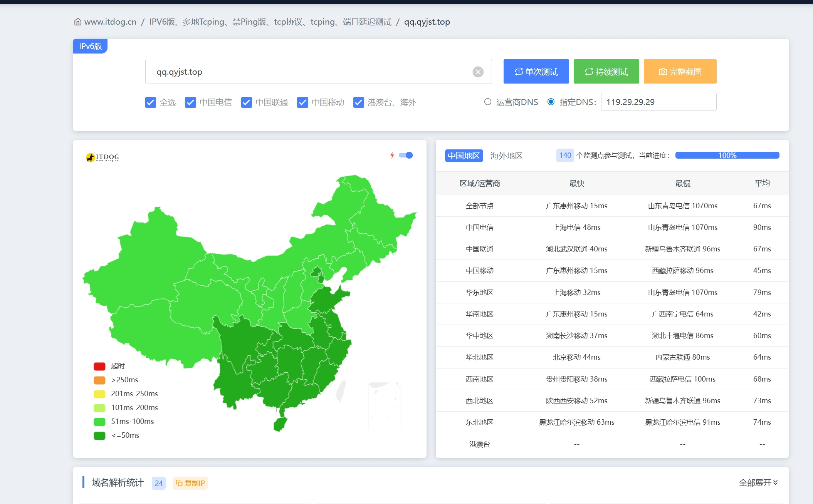Click the home icon in breadcrumb

coord(77,22)
